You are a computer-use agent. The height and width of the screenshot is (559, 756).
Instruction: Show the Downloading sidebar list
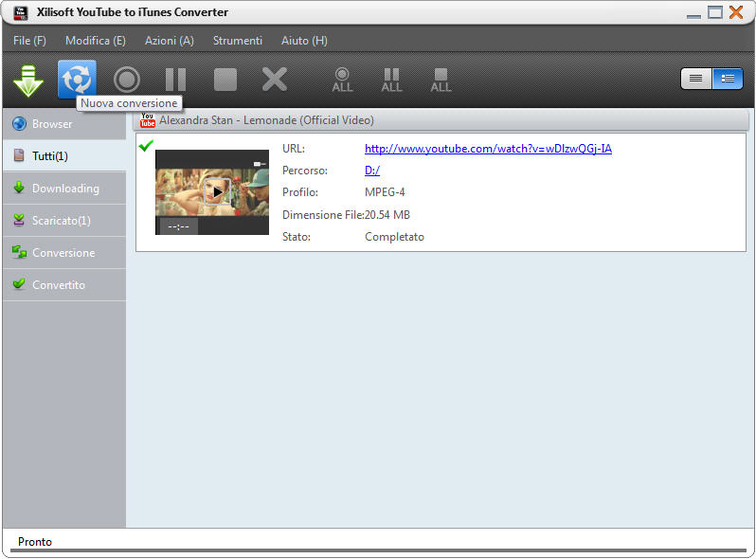64,189
